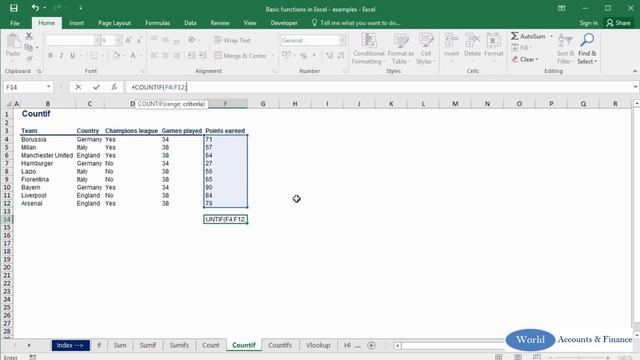Open the General number format dropdown
This screenshot has width=640, height=360.
point(342,40)
